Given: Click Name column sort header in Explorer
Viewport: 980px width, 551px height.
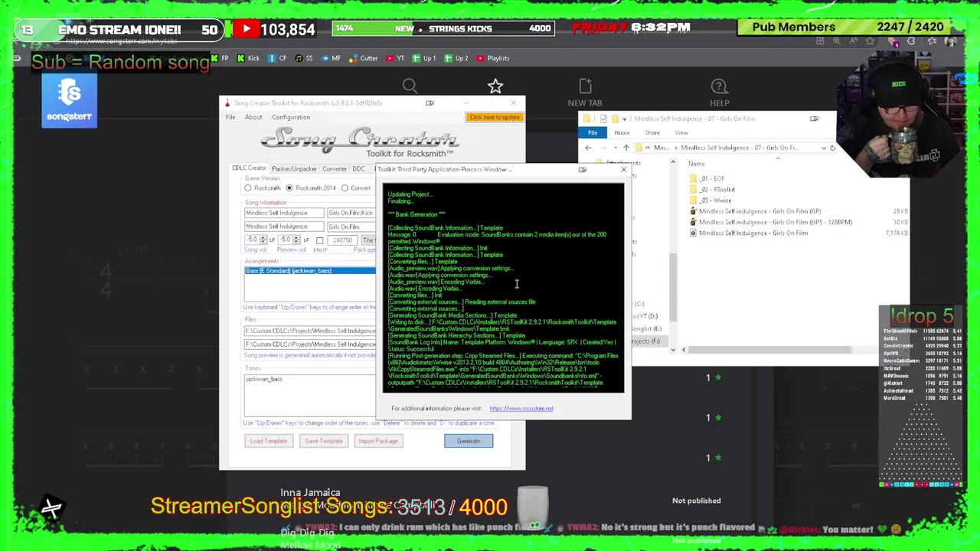Looking at the screenshot, I should pyautogui.click(x=696, y=164).
